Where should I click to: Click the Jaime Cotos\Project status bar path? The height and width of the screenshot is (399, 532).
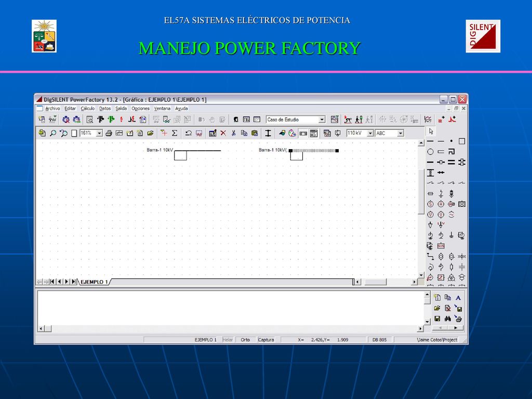[437, 340]
